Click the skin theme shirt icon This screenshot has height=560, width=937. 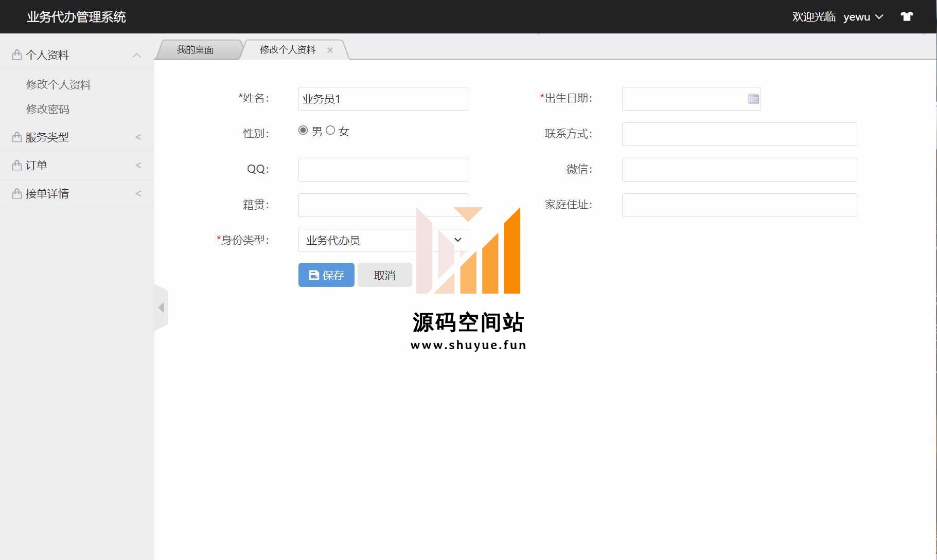tap(907, 16)
